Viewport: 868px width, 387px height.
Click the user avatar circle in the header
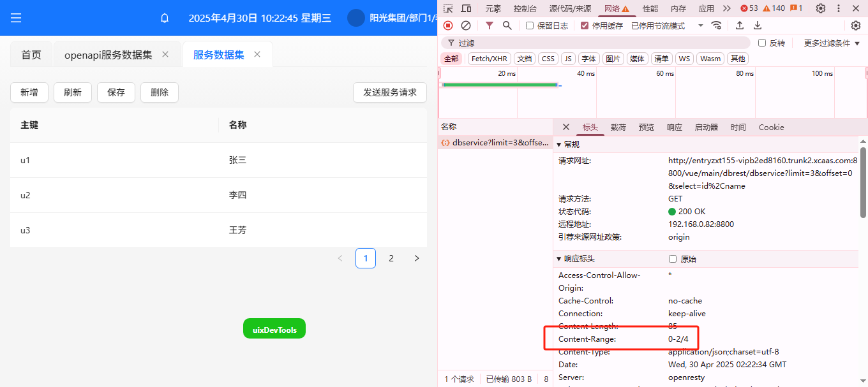[x=356, y=18]
